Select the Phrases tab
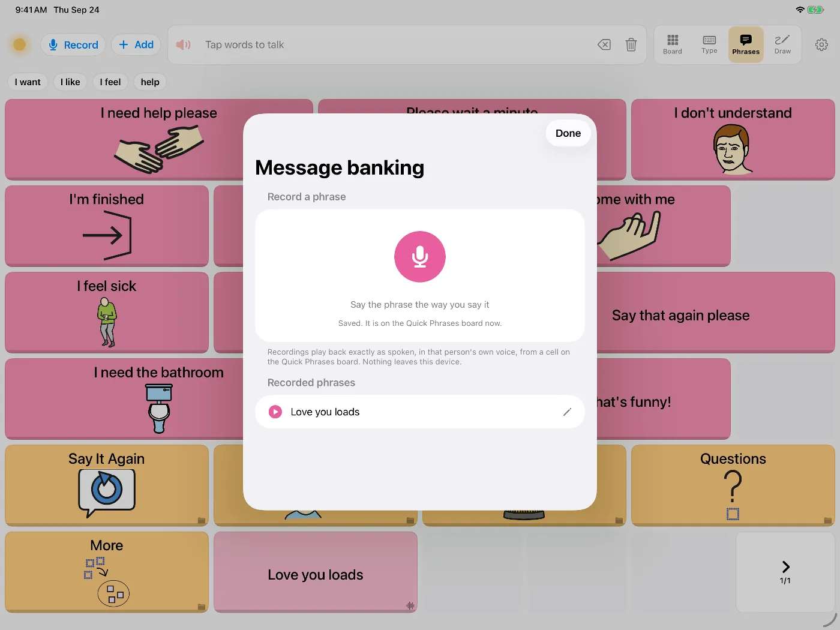The width and height of the screenshot is (840, 630). click(x=746, y=44)
